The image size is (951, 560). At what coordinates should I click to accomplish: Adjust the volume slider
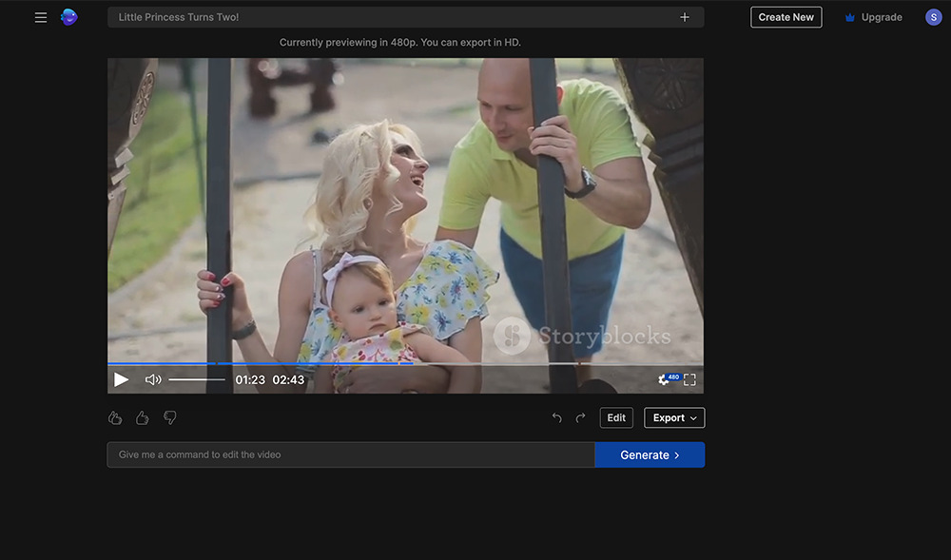[195, 378]
